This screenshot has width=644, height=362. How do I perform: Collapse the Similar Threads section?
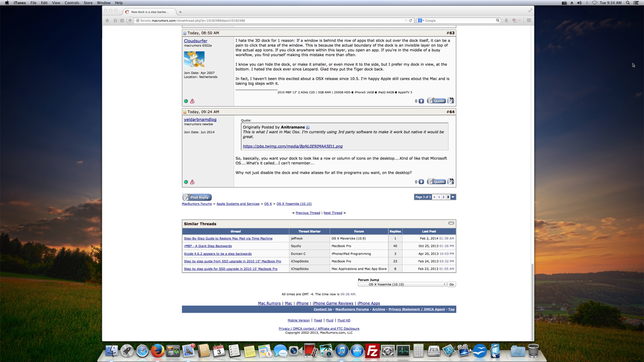coord(451,223)
